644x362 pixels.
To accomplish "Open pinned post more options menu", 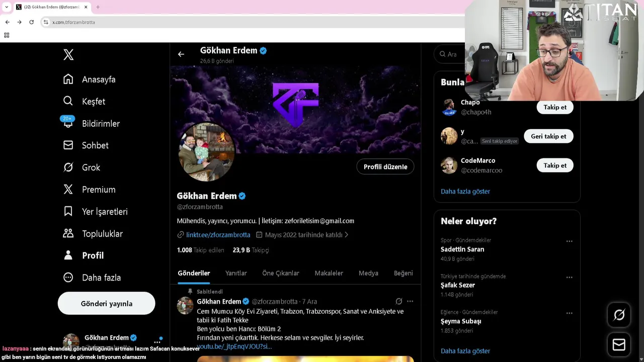I will click(410, 301).
